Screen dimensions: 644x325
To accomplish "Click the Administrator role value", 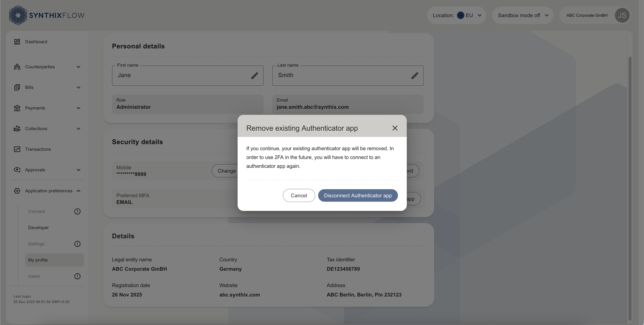I will pos(134,107).
